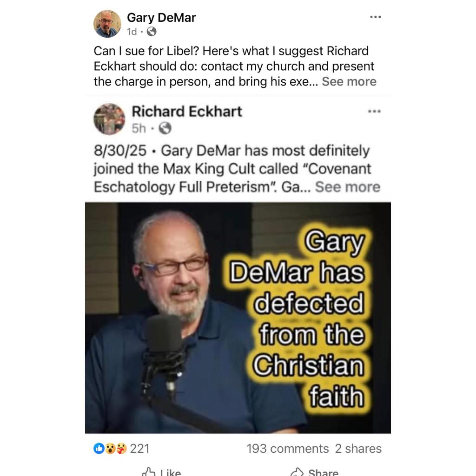Screen dimensions: 476x476
Task: Open the three-dot menu on Gary DeMar's post
Action: (x=376, y=17)
